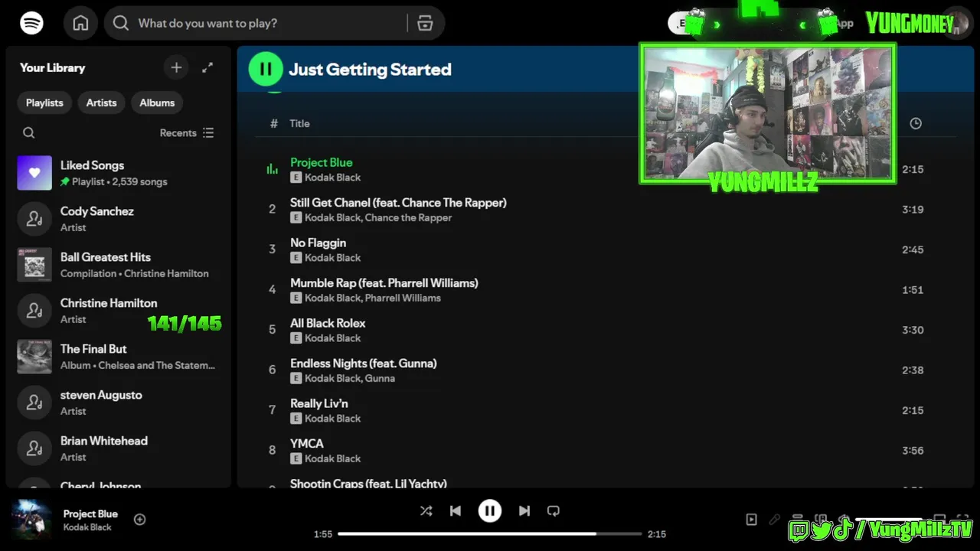The width and height of the screenshot is (980, 551).
Task: Pause playback in bottom player
Action: 490,510
